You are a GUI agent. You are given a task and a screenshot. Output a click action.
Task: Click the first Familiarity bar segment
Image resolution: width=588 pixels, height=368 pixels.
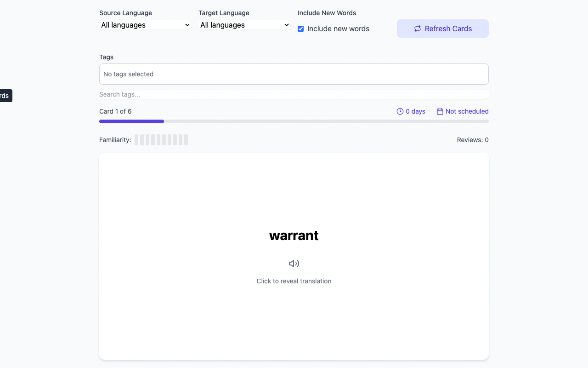[x=137, y=139]
